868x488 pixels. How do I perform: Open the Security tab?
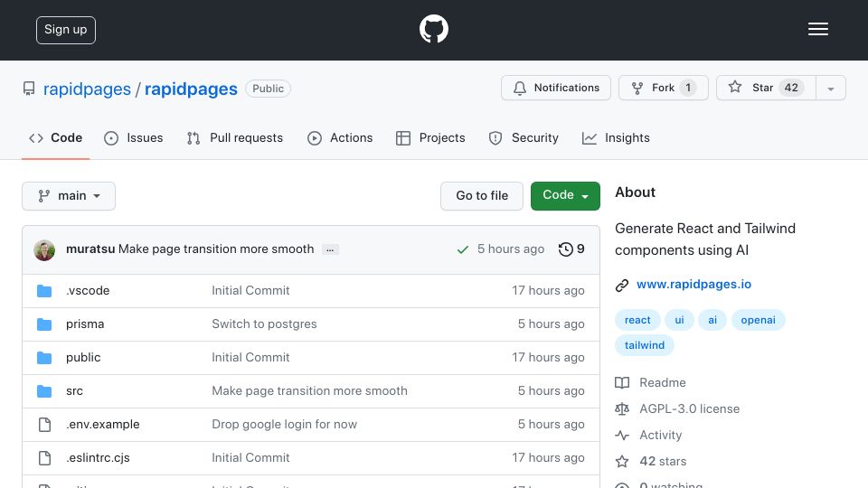point(524,137)
